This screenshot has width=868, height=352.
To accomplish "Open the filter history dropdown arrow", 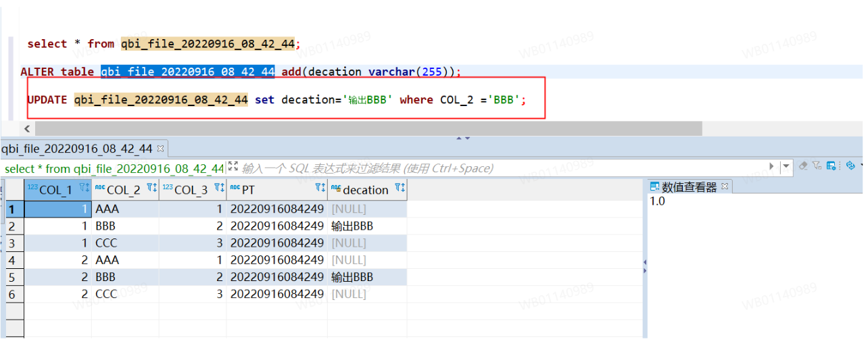I will pyautogui.click(x=786, y=166).
